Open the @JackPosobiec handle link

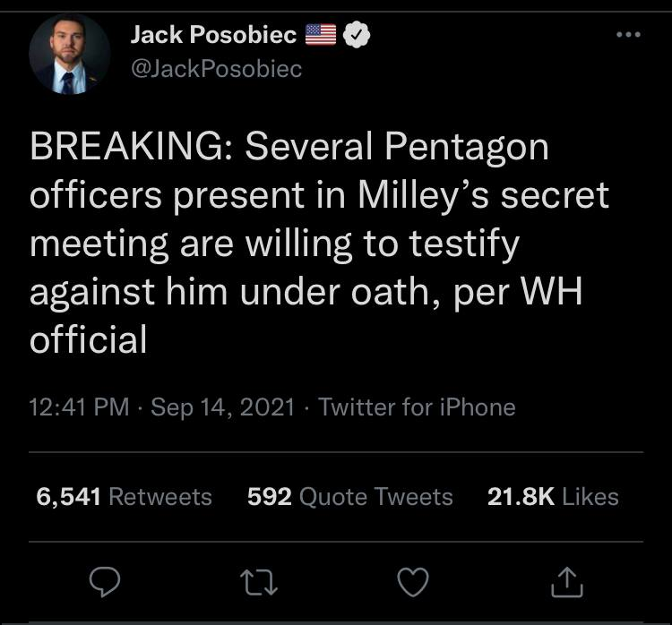click(x=216, y=69)
